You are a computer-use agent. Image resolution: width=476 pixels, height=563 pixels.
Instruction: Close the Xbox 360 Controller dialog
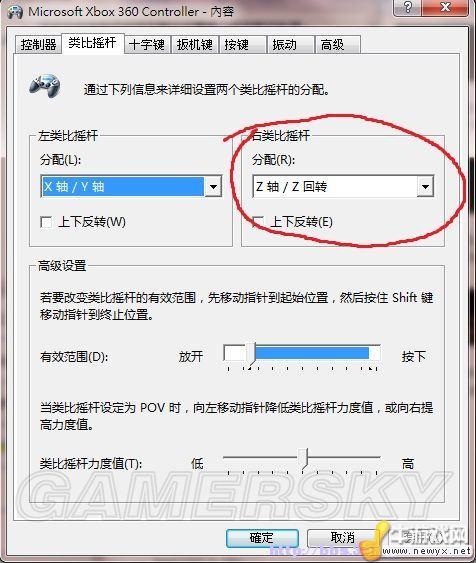[445, 7]
